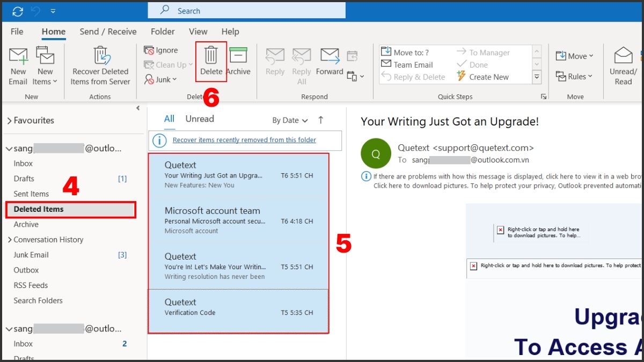
Task: Click the Archive icon in ribbon
Action: pos(238,55)
